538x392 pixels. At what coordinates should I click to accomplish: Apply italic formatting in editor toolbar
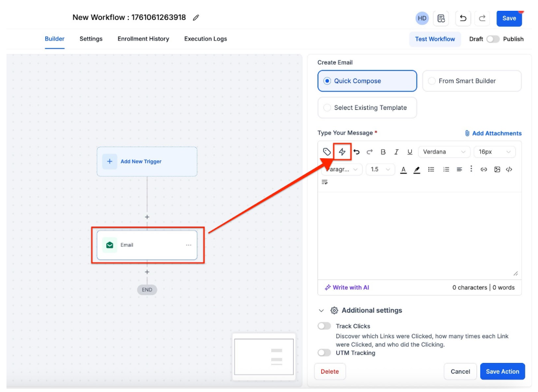(x=396, y=152)
